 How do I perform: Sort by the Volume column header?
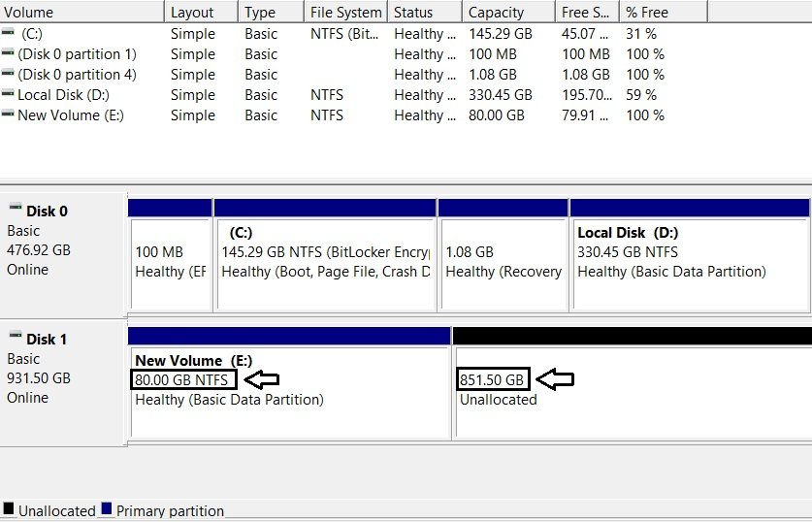[81, 12]
